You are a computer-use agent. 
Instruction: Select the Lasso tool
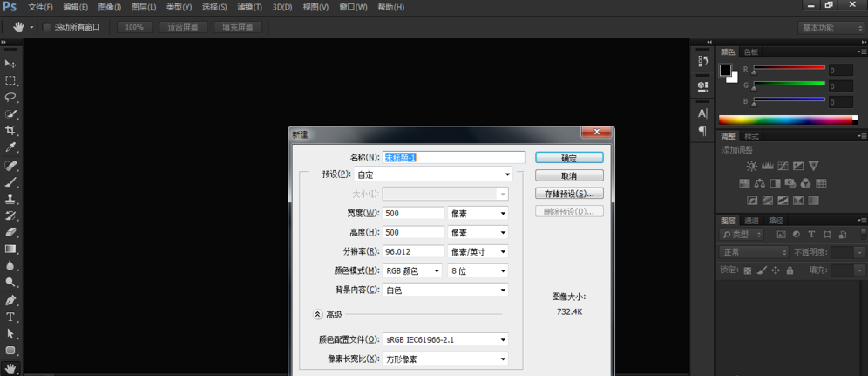pos(10,97)
